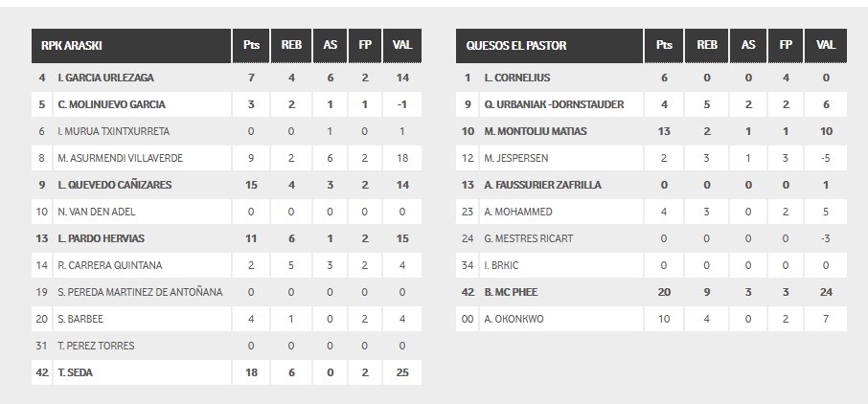The width and height of the screenshot is (868, 404).
Task: Open player I. GARCIA URLEZAGA
Action: [105, 79]
